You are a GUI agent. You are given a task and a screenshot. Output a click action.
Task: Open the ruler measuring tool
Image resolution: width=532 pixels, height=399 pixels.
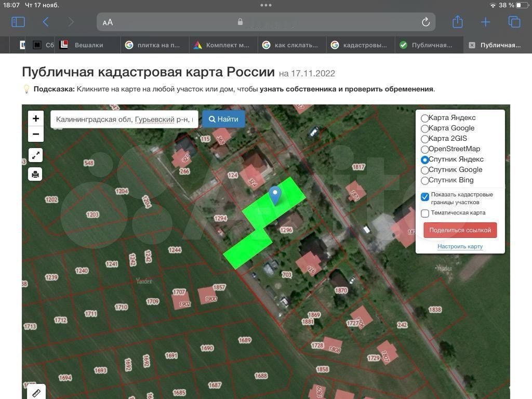click(x=36, y=393)
